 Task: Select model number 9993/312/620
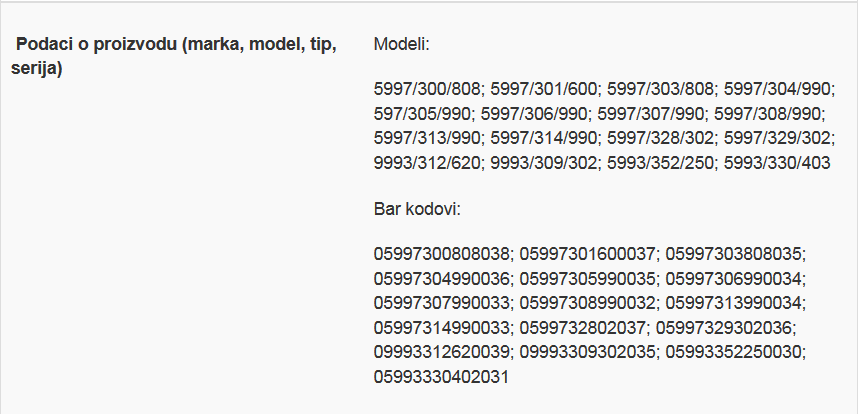(x=426, y=162)
